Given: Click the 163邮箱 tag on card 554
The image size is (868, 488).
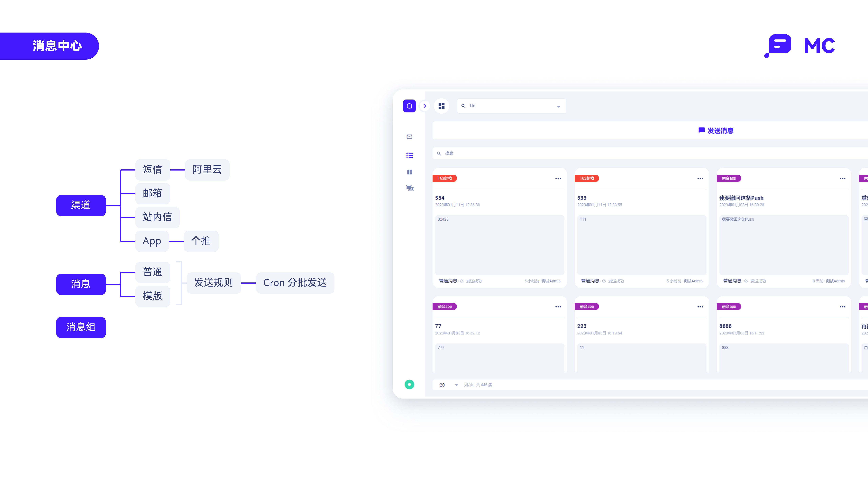Looking at the screenshot, I should [x=445, y=178].
